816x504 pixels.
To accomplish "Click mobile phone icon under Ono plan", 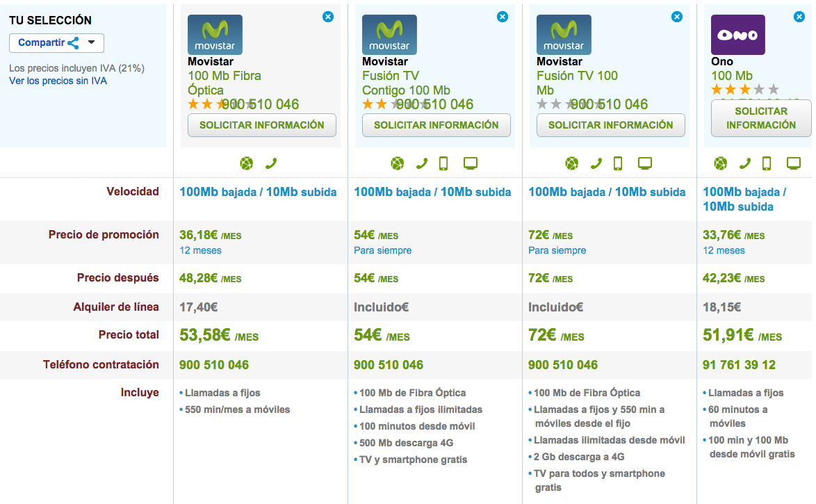I will [767, 163].
